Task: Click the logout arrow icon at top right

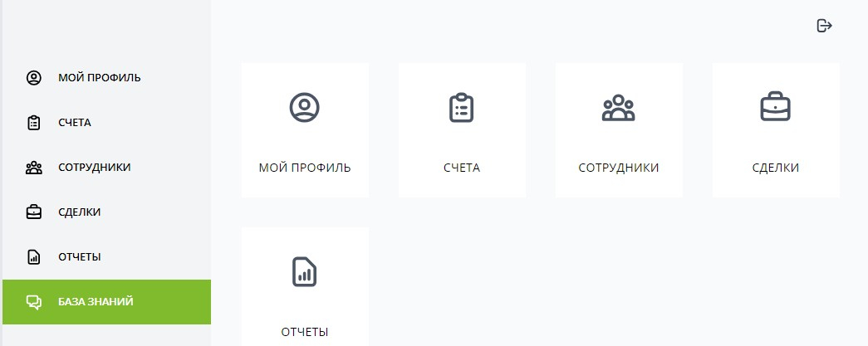Action: coord(825,26)
